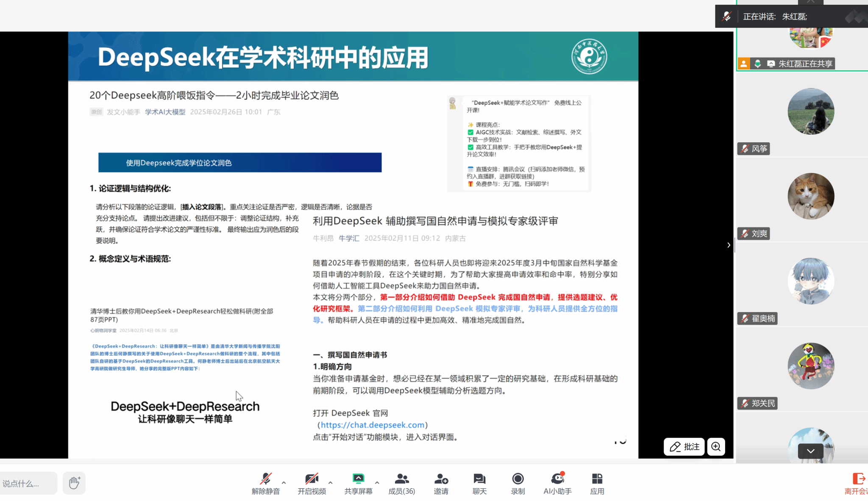Image resolution: width=868 pixels, height=501 pixels.
Task: Collapse the participant video sidebar
Action: (x=729, y=245)
